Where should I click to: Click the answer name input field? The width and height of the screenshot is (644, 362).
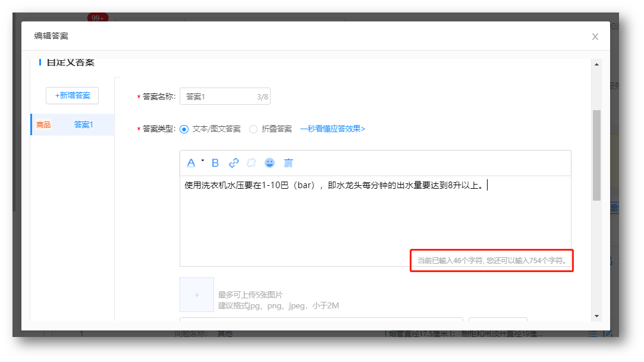(225, 96)
